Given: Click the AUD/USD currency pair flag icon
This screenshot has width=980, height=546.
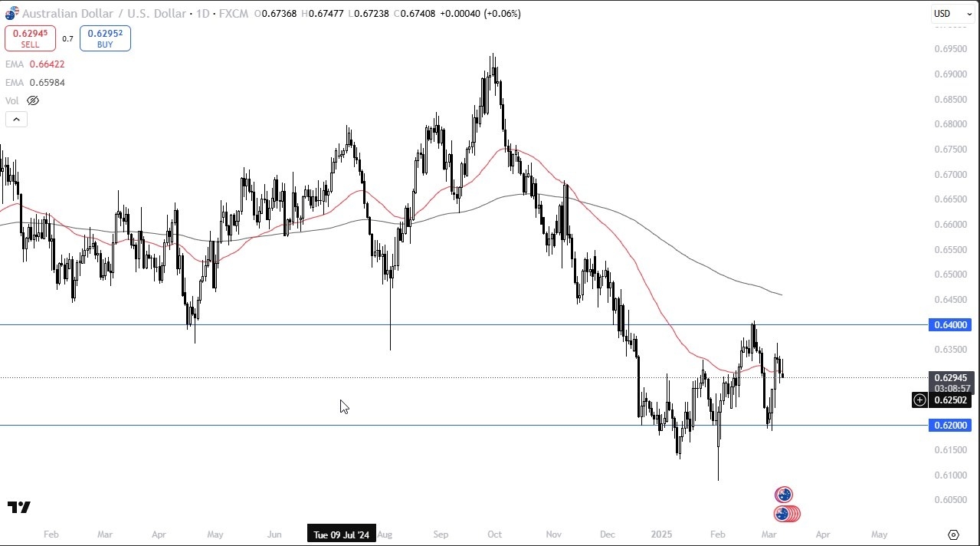Looking at the screenshot, I should (x=11, y=13).
